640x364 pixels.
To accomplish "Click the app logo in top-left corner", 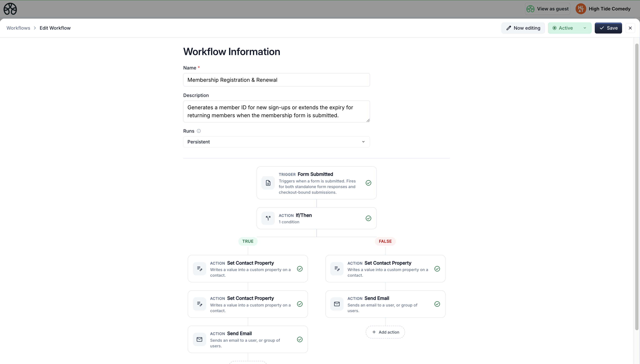I will point(10,9).
